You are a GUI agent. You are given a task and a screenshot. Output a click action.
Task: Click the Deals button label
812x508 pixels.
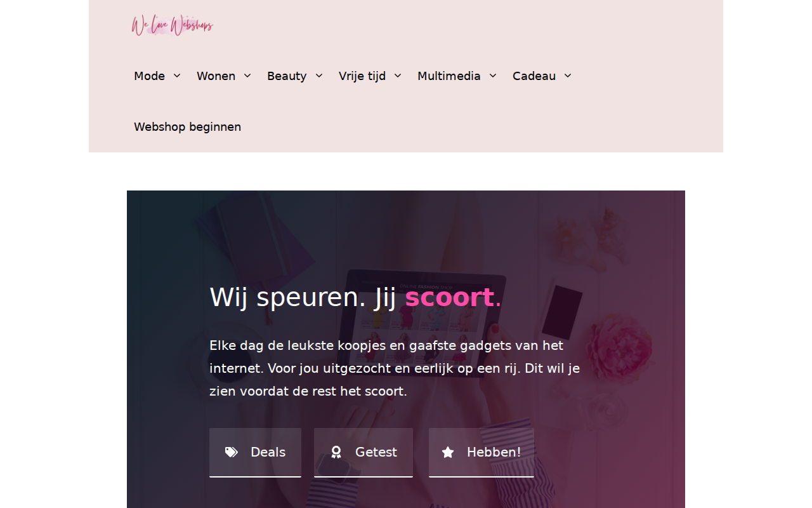[x=268, y=452]
